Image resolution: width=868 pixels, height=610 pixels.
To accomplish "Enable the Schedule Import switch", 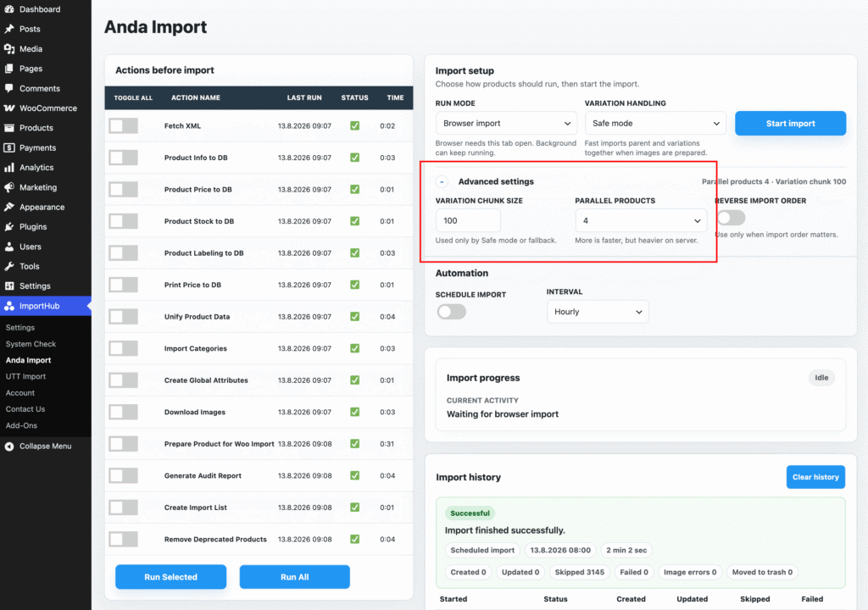I will [452, 312].
